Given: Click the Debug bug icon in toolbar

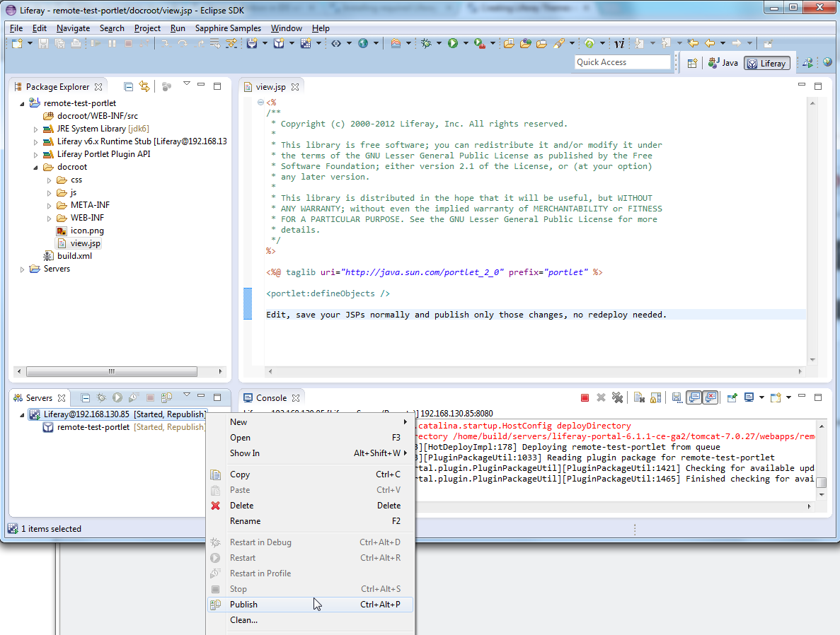Looking at the screenshot, I should click(426, 43).
